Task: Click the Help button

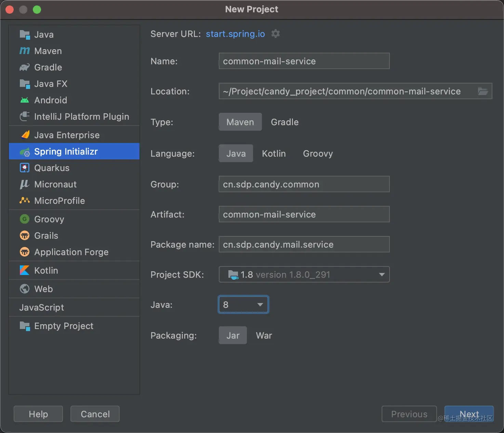Action: [38, 414]
